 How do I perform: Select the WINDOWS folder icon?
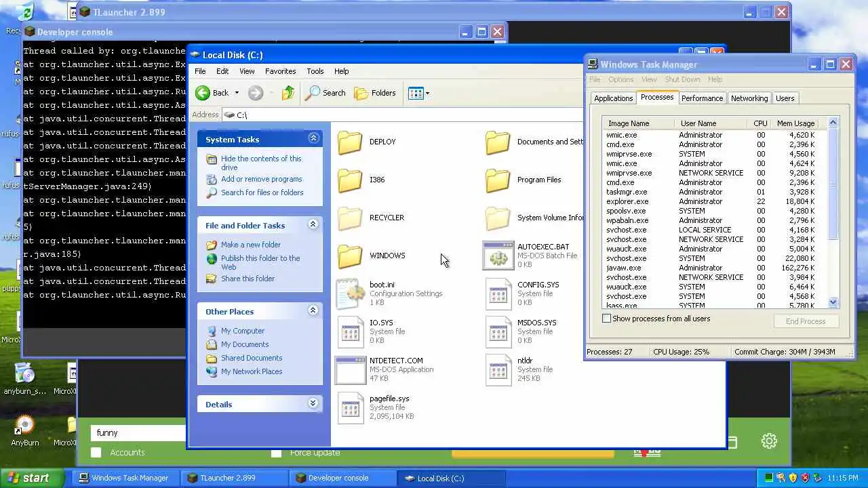click(x=350, y=256)
